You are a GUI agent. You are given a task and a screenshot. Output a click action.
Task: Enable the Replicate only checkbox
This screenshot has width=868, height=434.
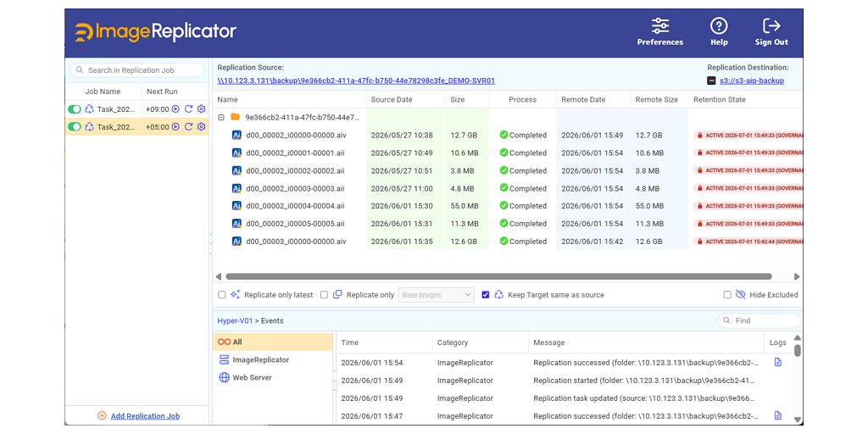point(325,295)
